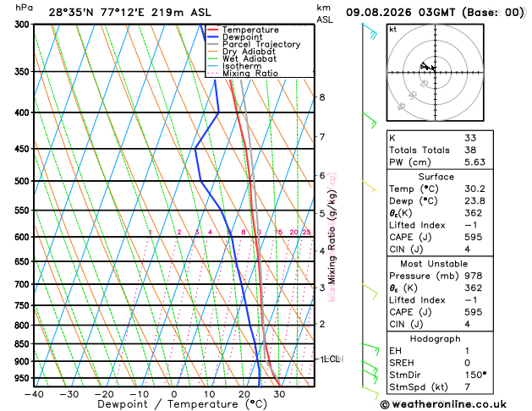Click CAPE (J) label in Most Unstable section
The width and height of the screenshot is (532, 411).
pyautogui.click(x=410, y=312)
